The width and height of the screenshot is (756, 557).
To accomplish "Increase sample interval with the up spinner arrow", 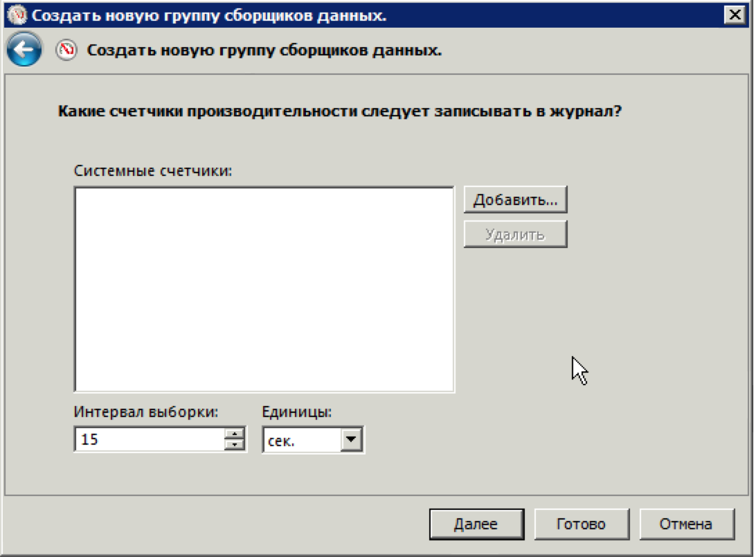I will coord(235,434).
